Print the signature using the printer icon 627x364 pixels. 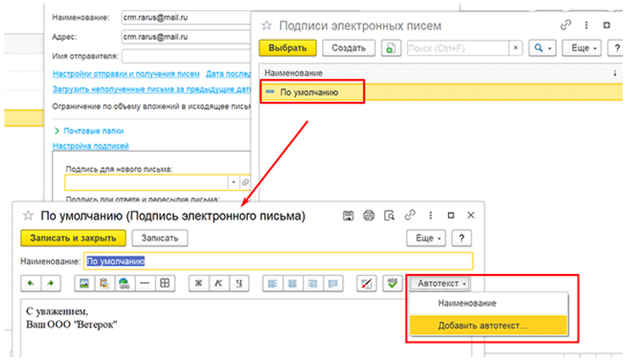[368, 216]
